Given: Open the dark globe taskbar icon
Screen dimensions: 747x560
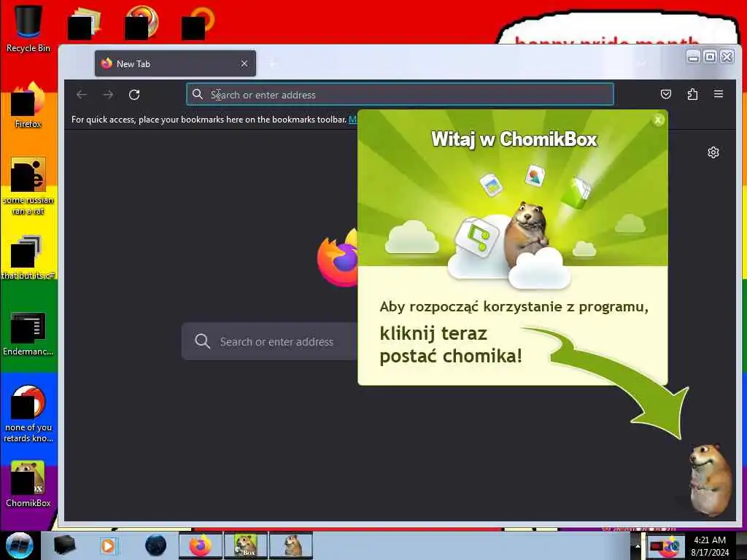Looking at the screenshot, I should (156, 545).
